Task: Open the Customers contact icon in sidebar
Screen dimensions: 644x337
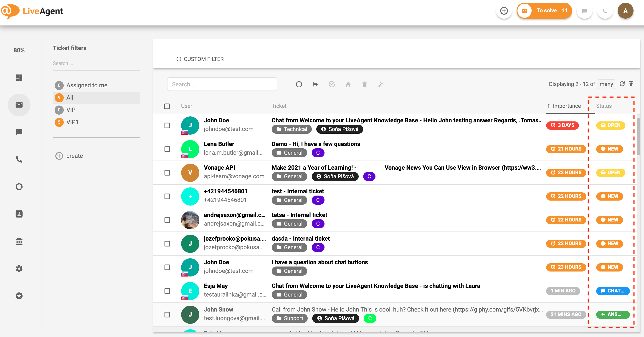Action: [19, 214]
